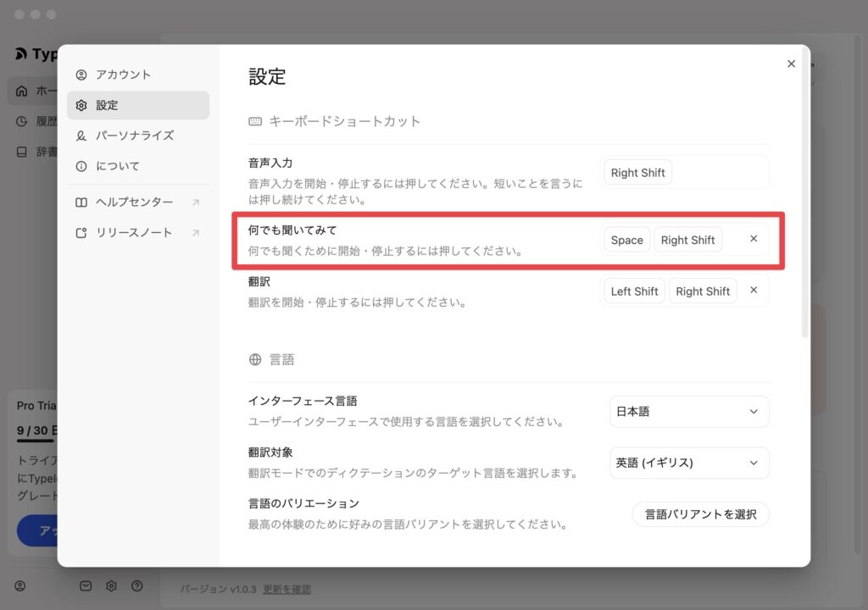Close the settings dialog with the X icon
868x610 pixels.
(791, 64)
